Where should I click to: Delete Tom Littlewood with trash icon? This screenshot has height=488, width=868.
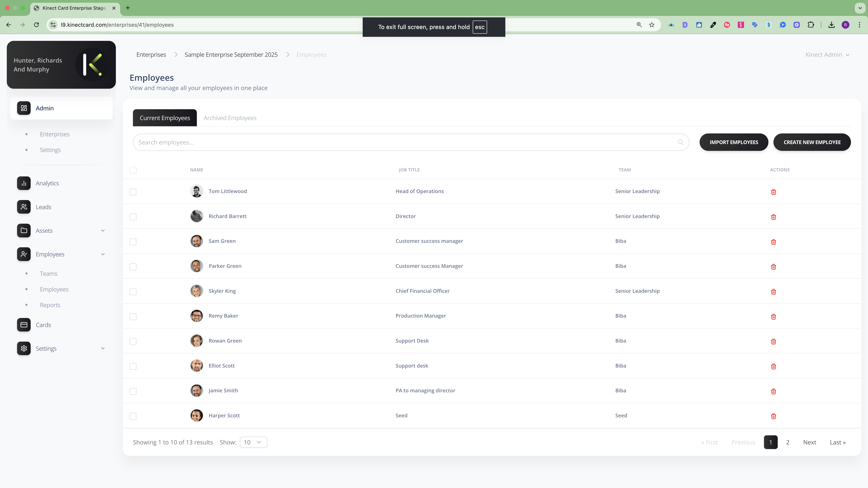(773, 192)
